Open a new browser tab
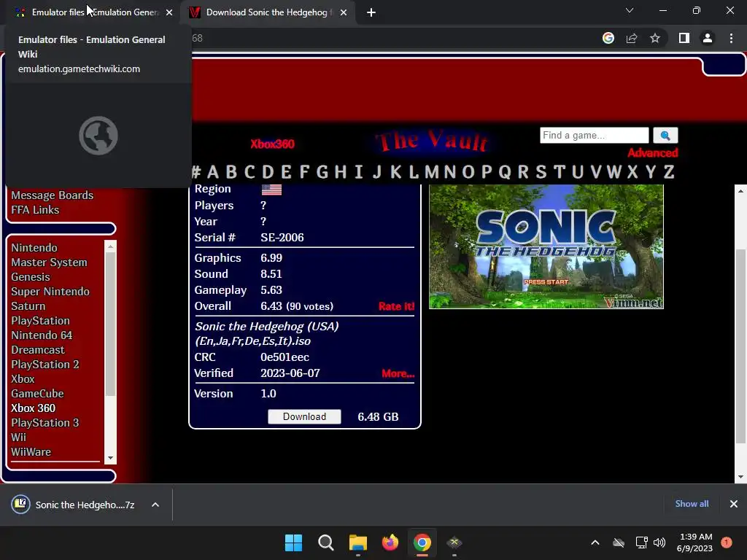The width and height of the screenshot is (747, 560). click(x=371, y=13)
